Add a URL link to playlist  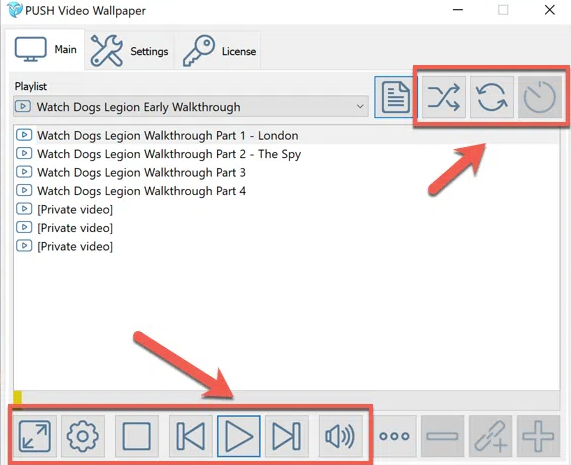[x=491, y=436]
